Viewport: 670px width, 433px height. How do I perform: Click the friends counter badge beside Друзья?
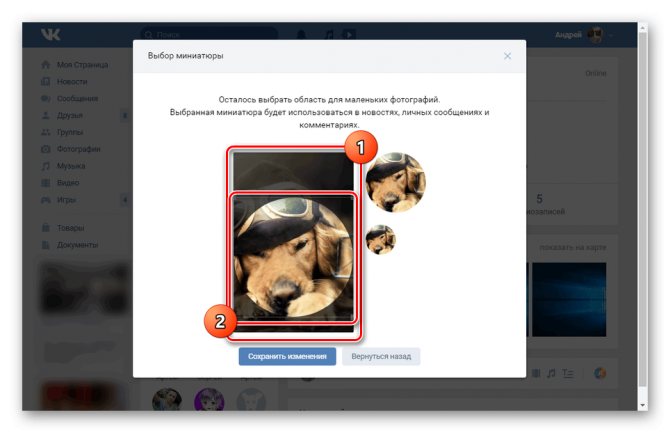click(x=124, y=115)
